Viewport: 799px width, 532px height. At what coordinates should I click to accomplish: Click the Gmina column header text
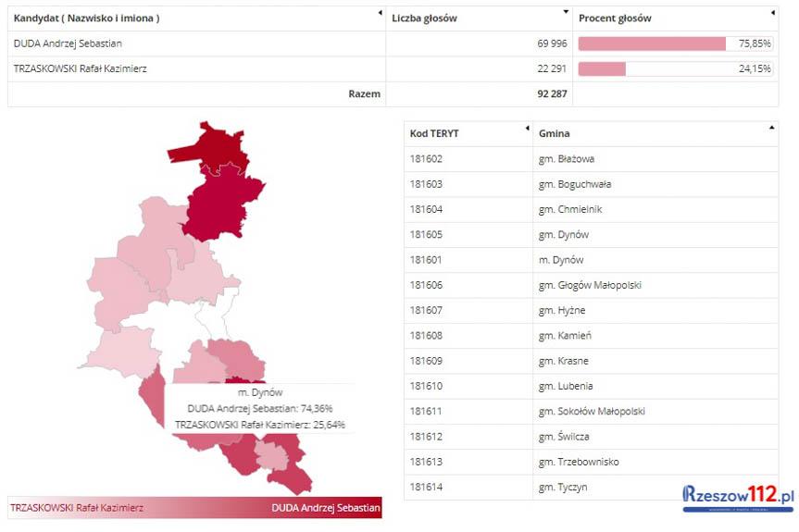pos(555,133)
